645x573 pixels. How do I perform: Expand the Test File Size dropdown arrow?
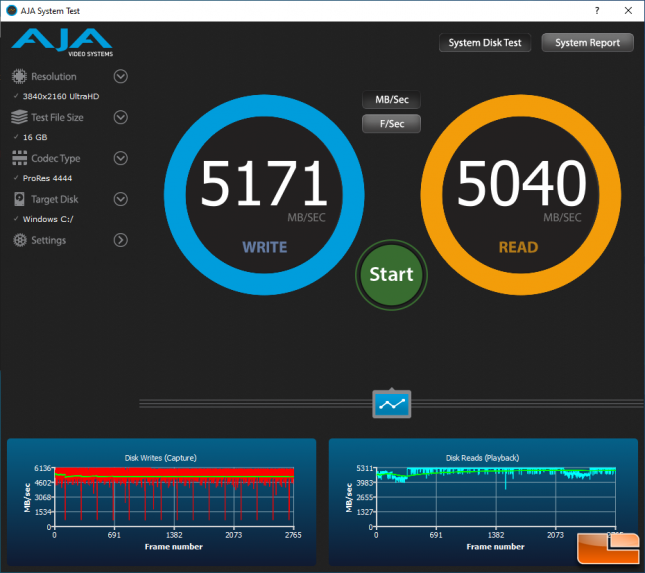pos(121,117)
